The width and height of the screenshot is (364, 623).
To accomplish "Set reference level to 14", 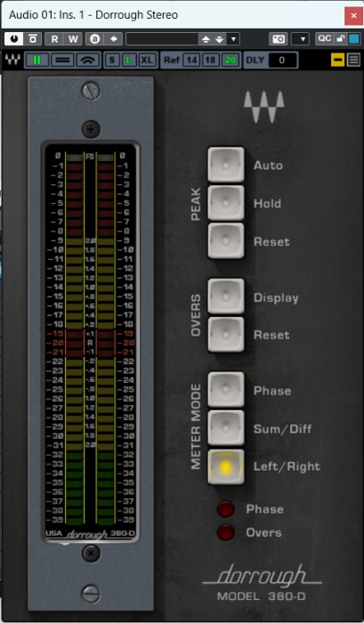I will click(191, 61).
